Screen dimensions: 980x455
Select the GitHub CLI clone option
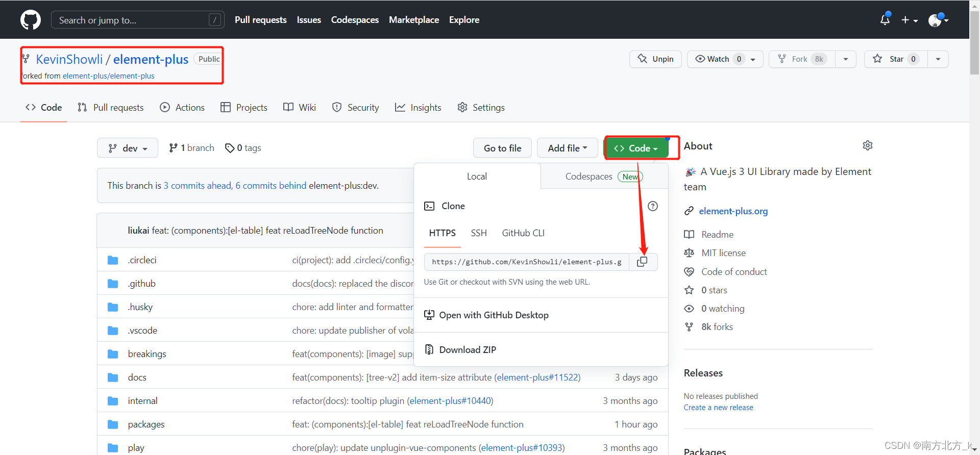pyautogui.click(x=523, y=233)
